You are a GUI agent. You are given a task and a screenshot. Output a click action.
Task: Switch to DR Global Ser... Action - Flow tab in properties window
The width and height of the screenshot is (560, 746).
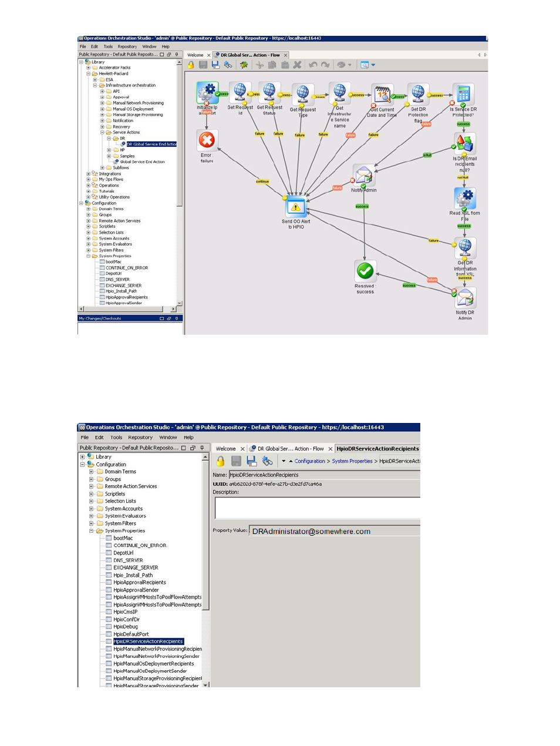[291, 449]
